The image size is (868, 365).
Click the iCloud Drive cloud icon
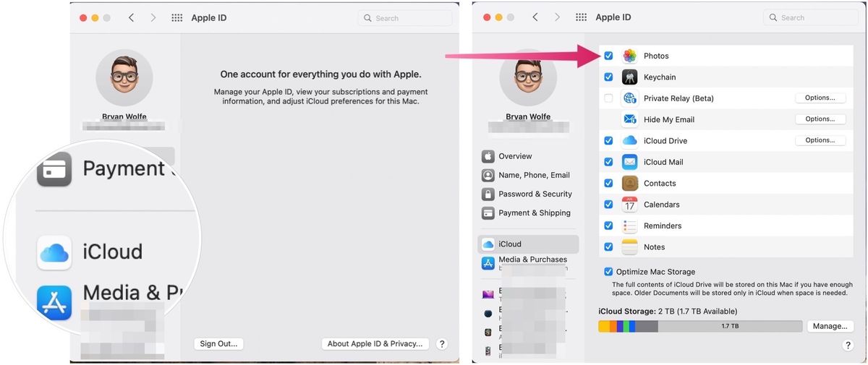point(629,141)
